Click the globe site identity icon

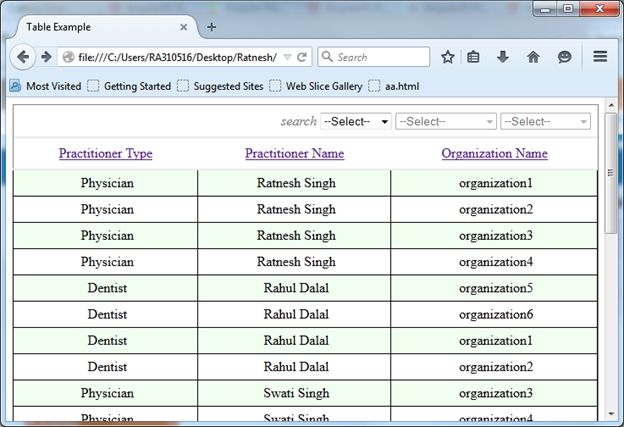point(68,57)
